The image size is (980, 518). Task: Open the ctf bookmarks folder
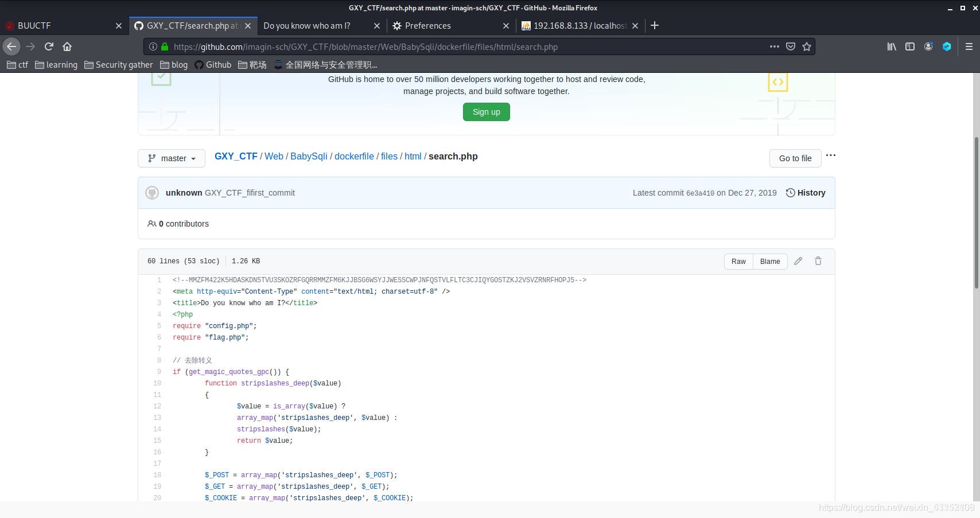[x=18, y=65]
